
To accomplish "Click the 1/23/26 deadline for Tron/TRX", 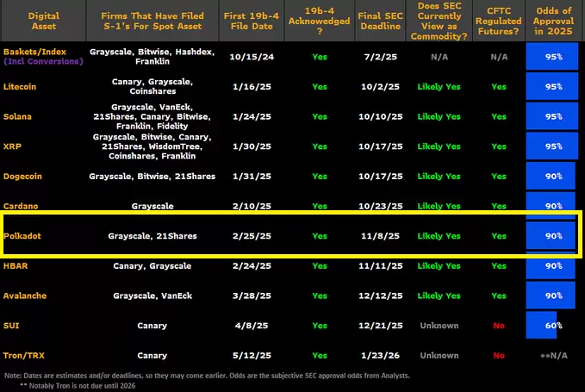I will (x=381, y=355).
